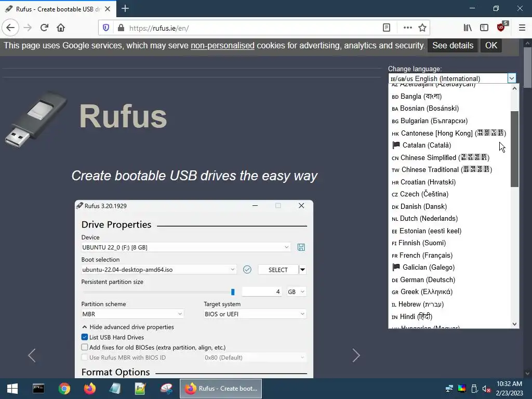The width and height of the screenshot is (532, 399).
Task: Toggle reader view icon
Action: point(386,28)
